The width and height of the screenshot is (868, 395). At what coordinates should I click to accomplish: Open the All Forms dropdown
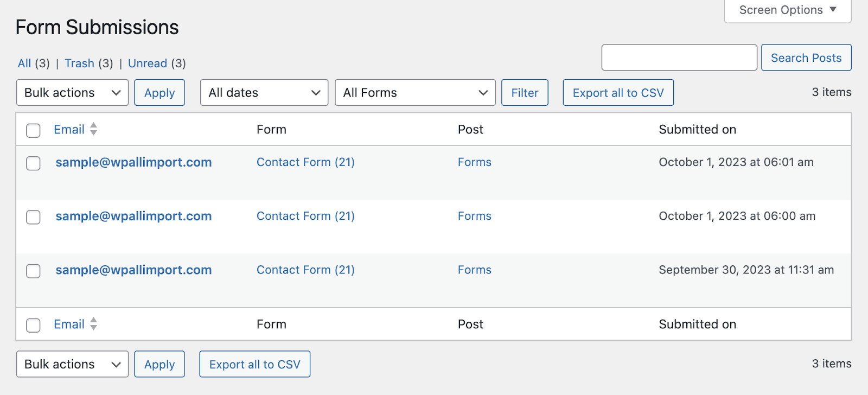pyautogui.click(x=415, y=93)
